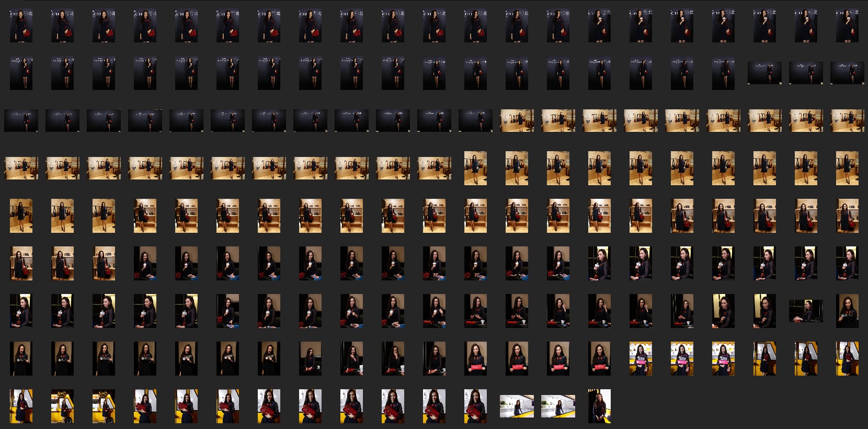
Task: Select the first thumbnail in the seventh row
Action: coord(21,311)
